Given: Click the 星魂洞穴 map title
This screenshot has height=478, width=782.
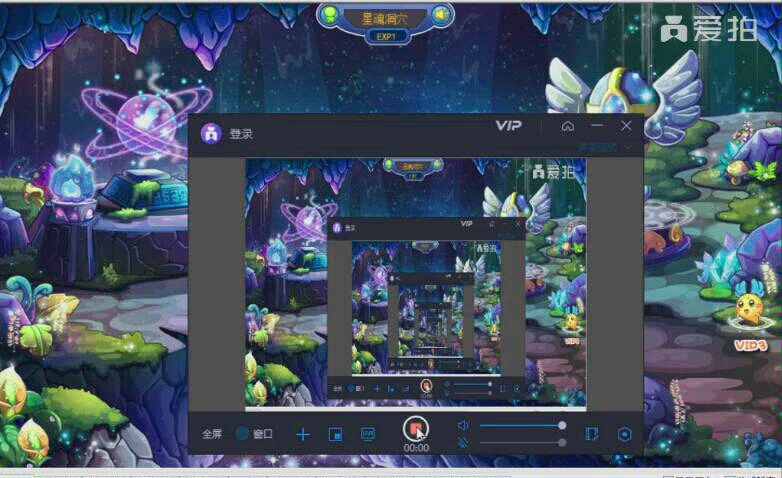Looking at the screenshot, I should point(385,19).
